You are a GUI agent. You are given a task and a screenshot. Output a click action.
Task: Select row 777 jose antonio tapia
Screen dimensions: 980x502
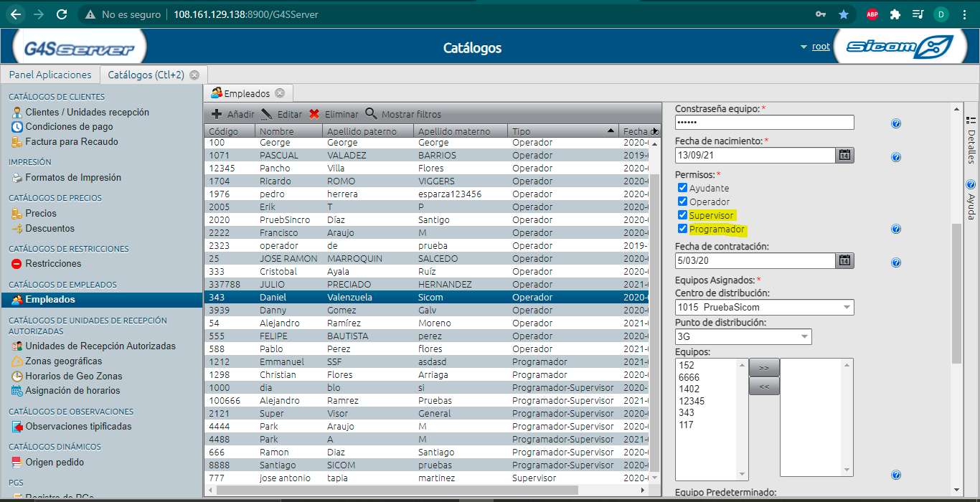[x=426, y=478]
